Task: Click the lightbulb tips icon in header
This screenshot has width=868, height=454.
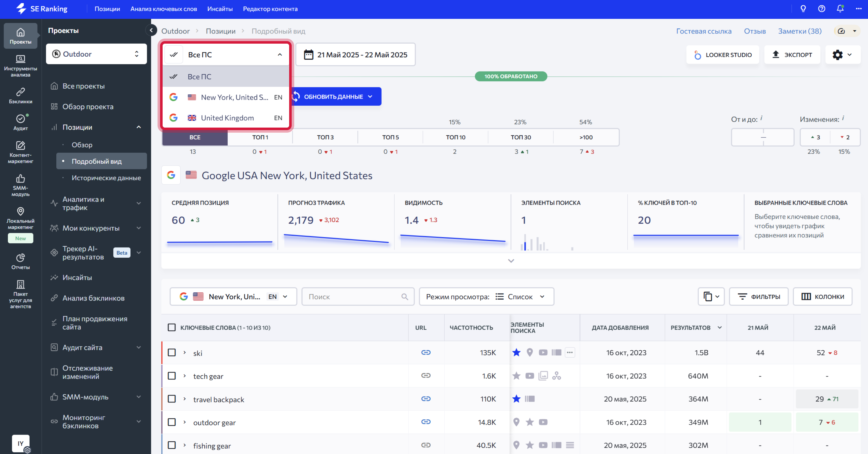Action: (x=803, y=9)
